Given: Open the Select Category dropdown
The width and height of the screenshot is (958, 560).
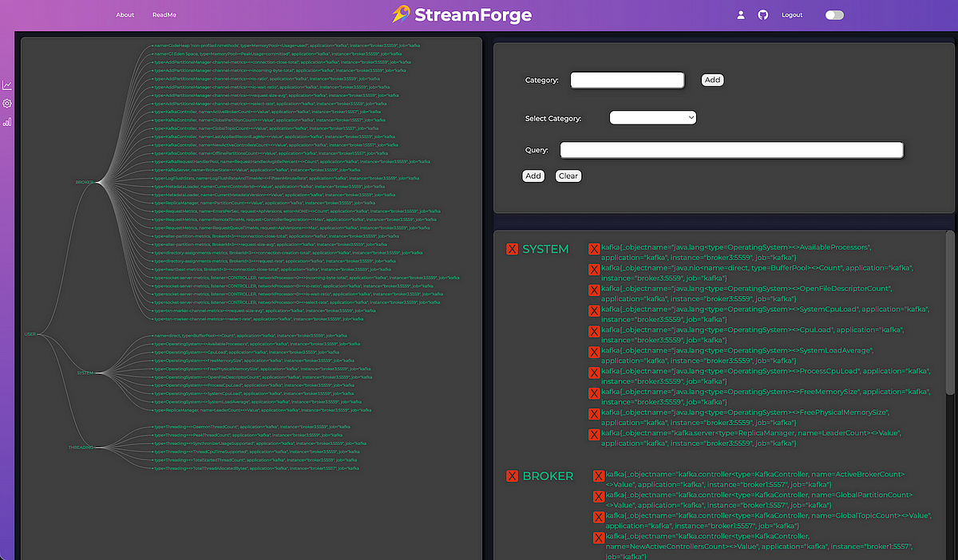Looking at the screenshot, I should tap(653, 118).
